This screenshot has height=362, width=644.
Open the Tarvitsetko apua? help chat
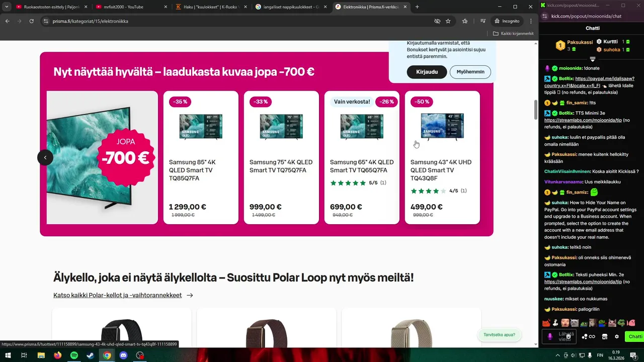pos(499,335)
